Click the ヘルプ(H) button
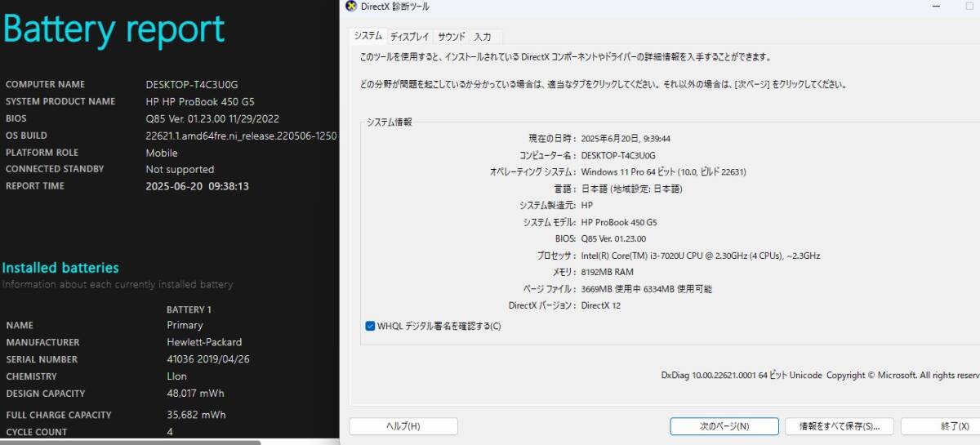The width and height of the screenshot is (980, 445). pos(403,426)
